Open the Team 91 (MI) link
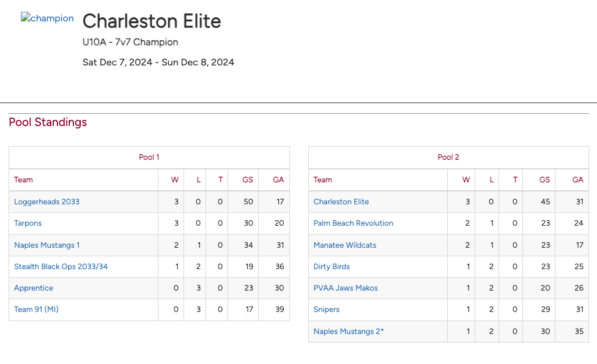This screenshot has height=364, width=597. (36, 310)
